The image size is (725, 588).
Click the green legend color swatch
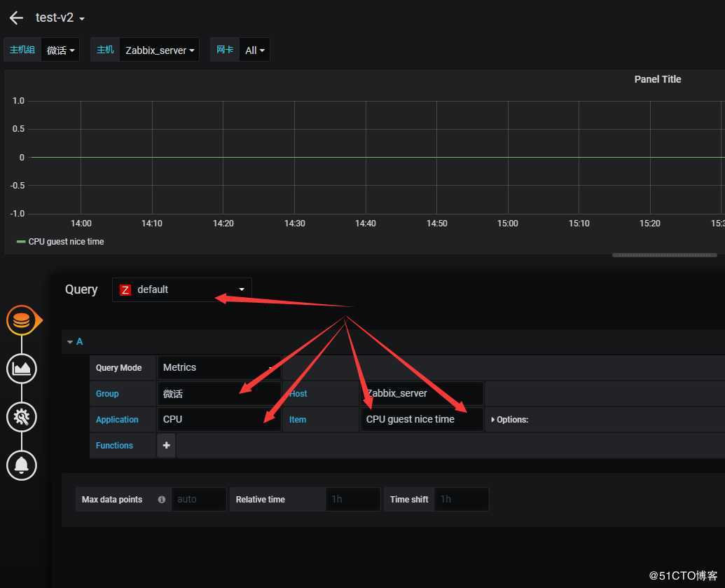coord(21,242)
